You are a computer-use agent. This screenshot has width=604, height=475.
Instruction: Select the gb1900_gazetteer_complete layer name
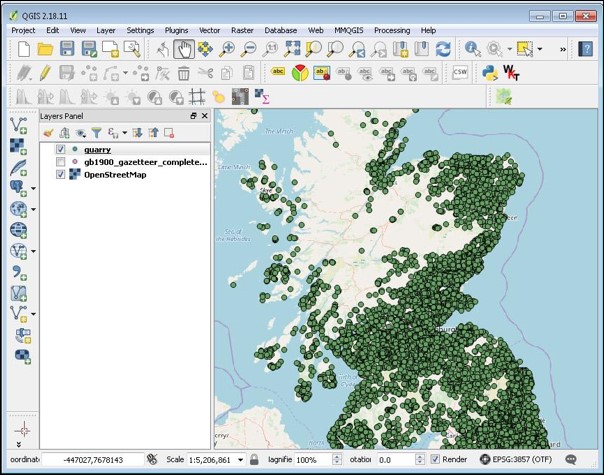pos(146,162)
